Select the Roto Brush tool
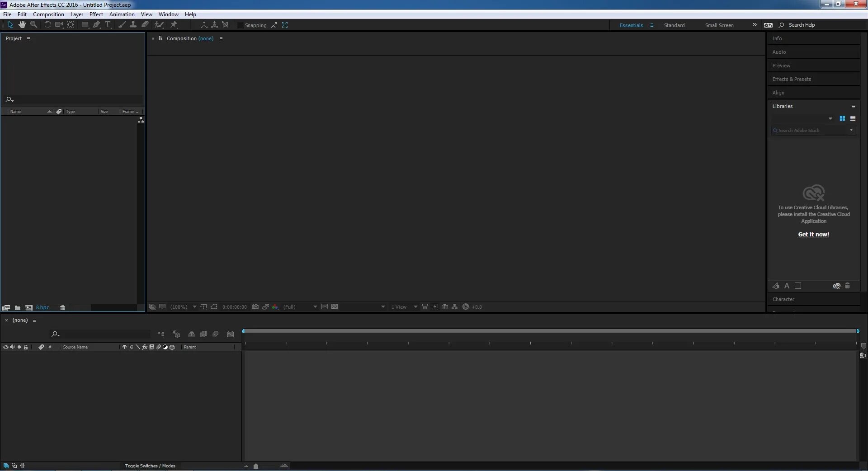This screenshot has width=868, height=471. tap(159, 25)
